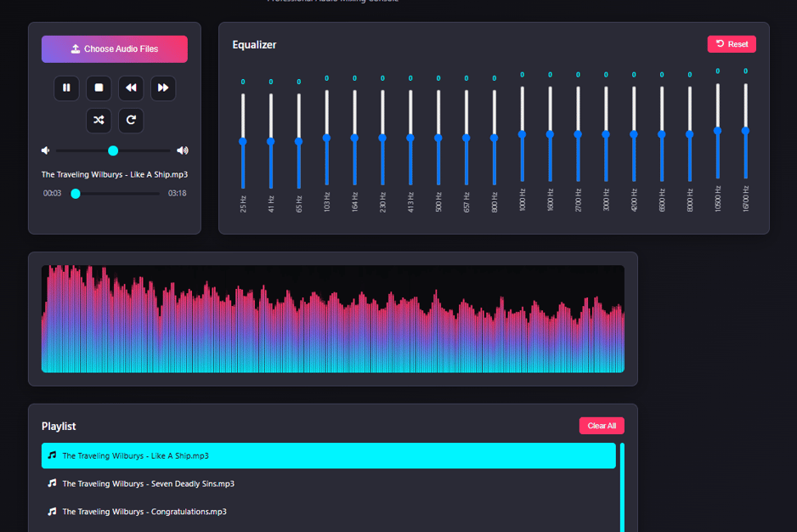Select the 6600 Hz slider knob

662,134
